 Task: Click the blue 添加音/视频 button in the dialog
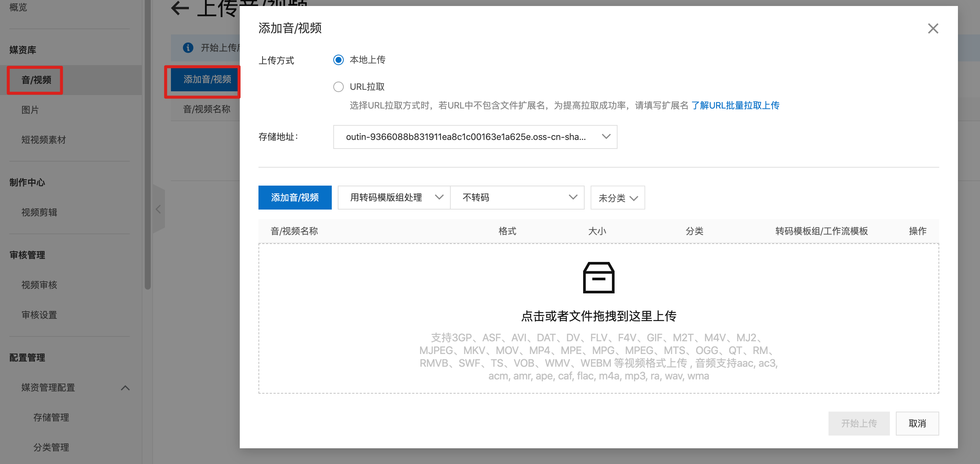295,198
